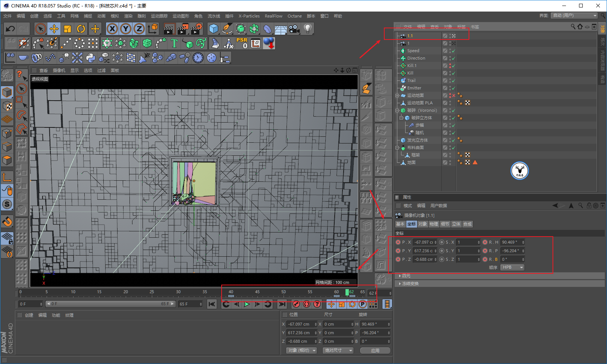This screenshot has width=607, height=364.
Task: Toggle the P.X keyframe circle
Action: (398, 242)
